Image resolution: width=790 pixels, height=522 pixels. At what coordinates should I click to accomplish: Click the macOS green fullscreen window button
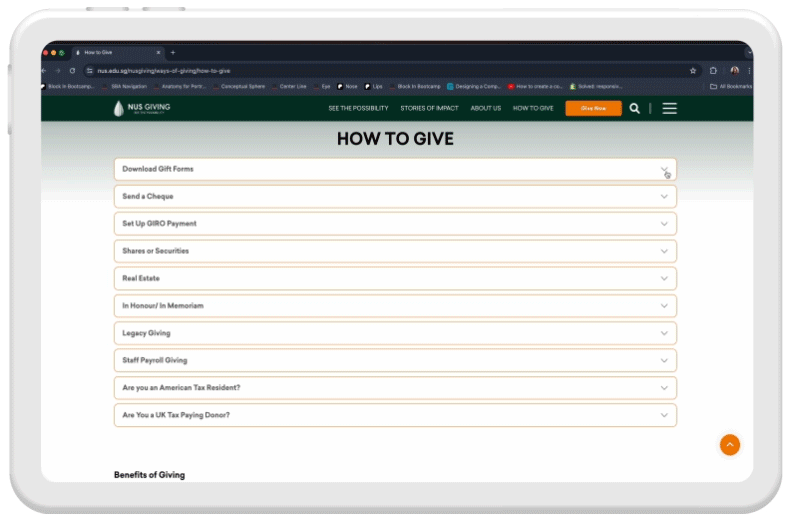click(x=61, y=52)
